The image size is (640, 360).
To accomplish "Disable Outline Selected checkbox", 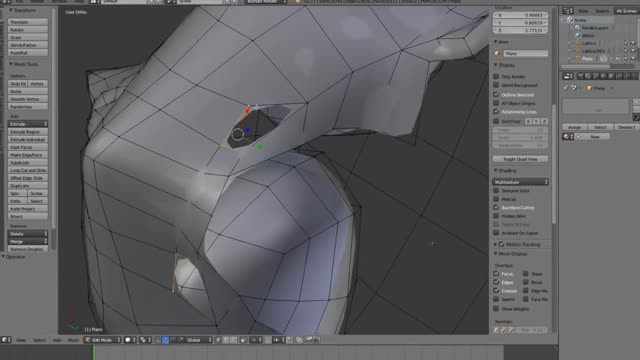I will click(496, 95).
